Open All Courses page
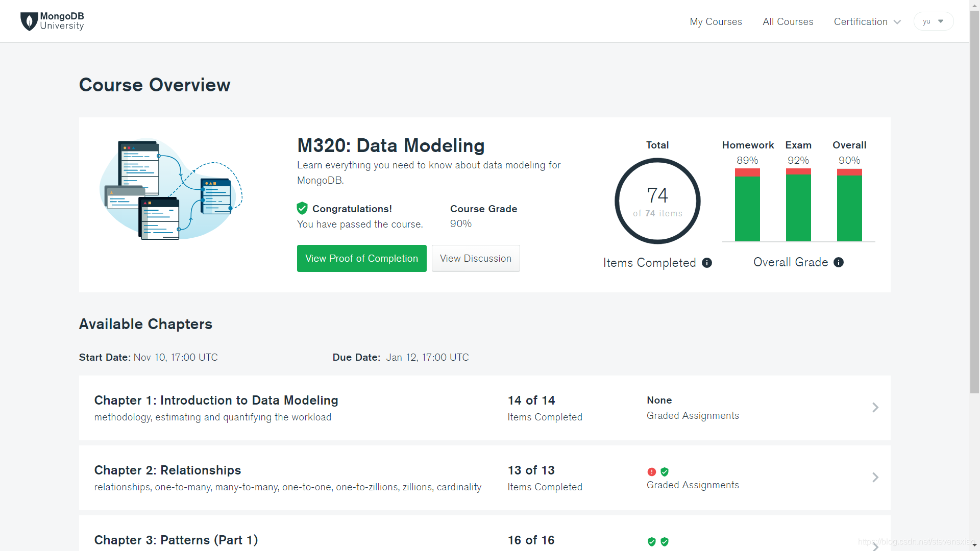 tap(788, 22)
